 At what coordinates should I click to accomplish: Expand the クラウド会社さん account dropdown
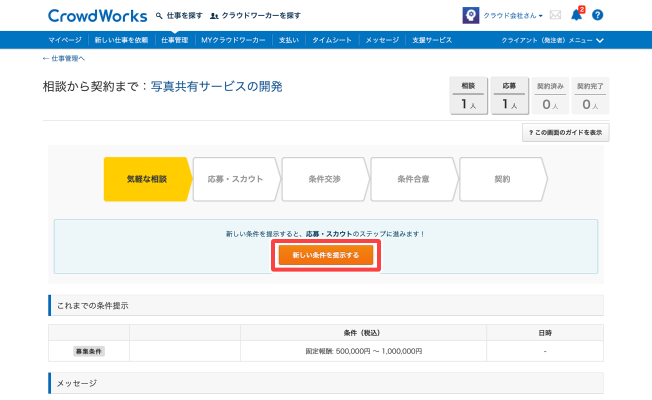pos(513,16)
